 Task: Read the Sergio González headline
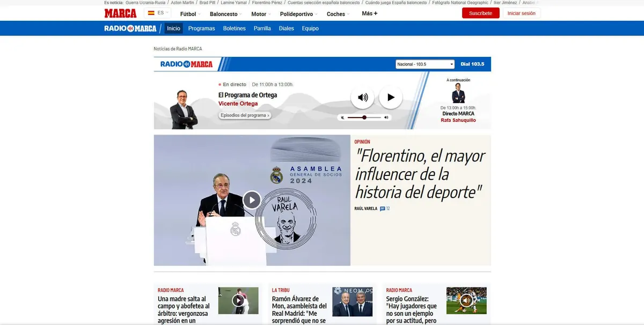pos(412,309)
